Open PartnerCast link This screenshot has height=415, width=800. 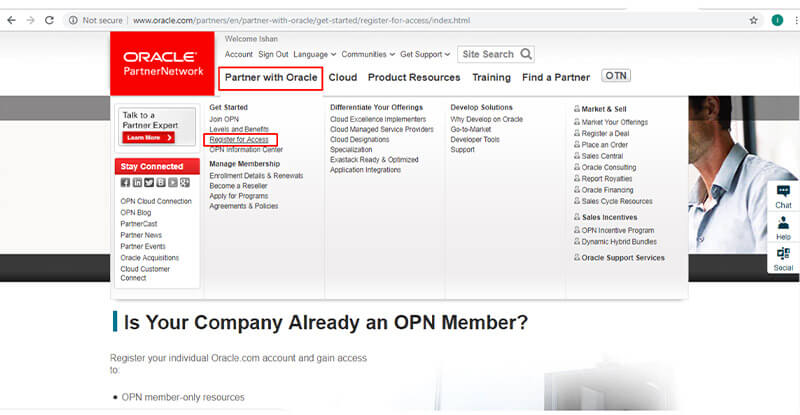tap(139, 224)
